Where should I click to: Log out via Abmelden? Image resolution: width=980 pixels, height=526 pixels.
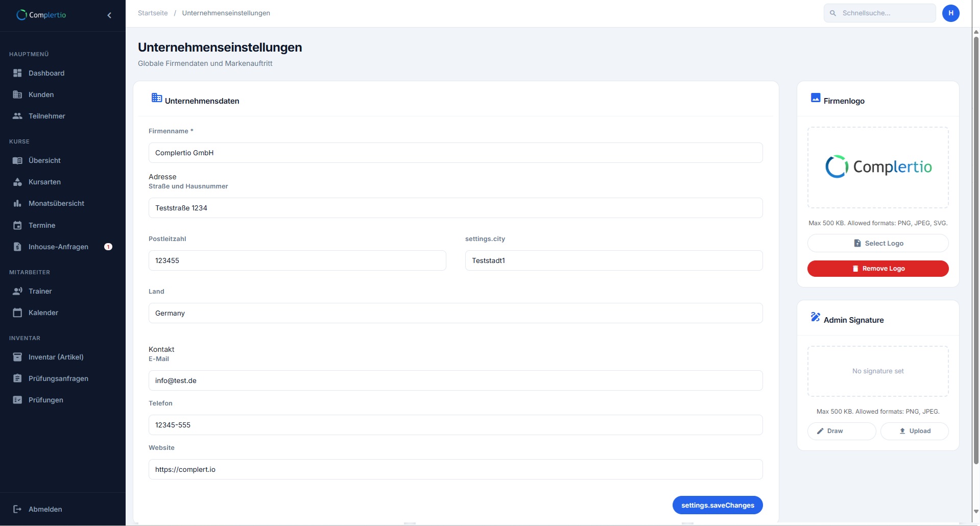click(x=63, y=509)
